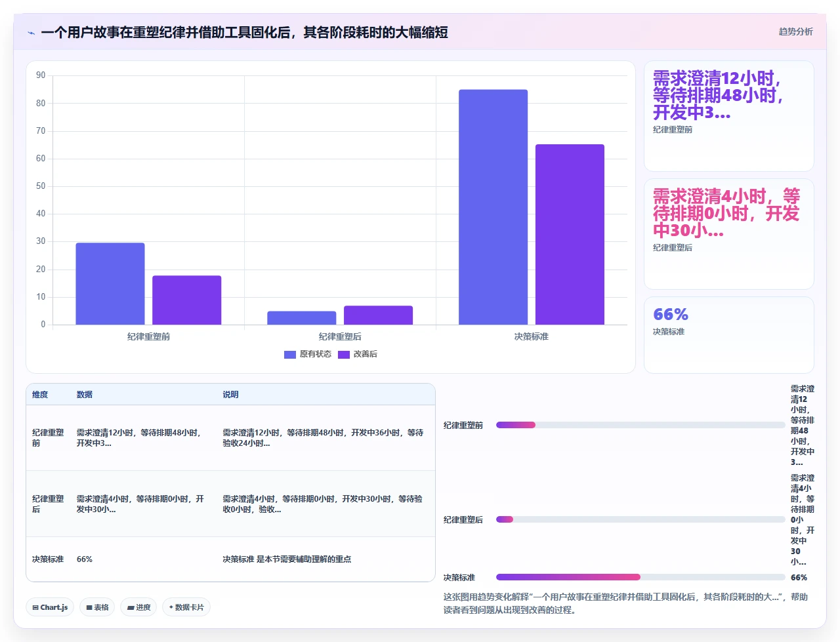Click the 改善后 bar for 纪律重塑后
The height and width of the screenshot is (642, 840).
coord(378,315)
